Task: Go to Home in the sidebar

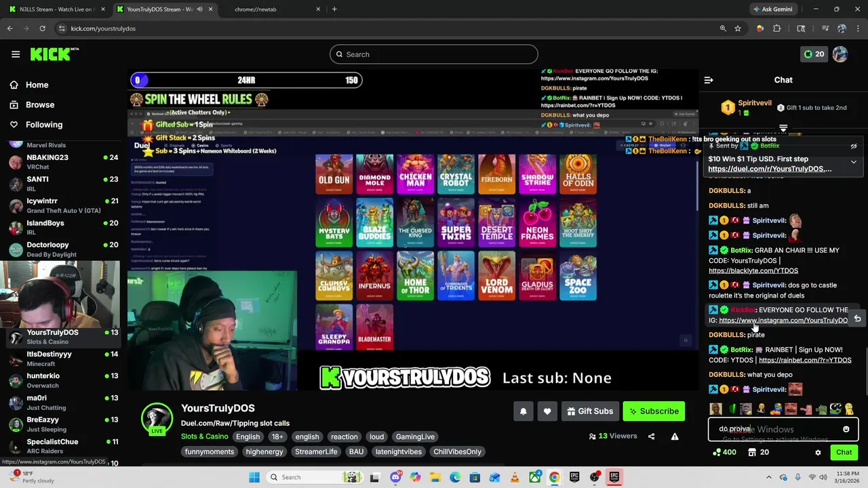Action: (x=37, y=85)
